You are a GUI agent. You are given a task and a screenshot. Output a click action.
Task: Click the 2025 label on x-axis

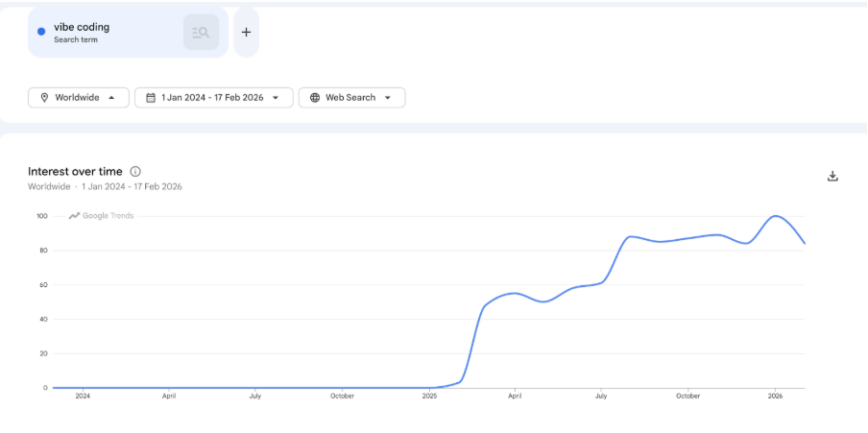coord(428,396)
